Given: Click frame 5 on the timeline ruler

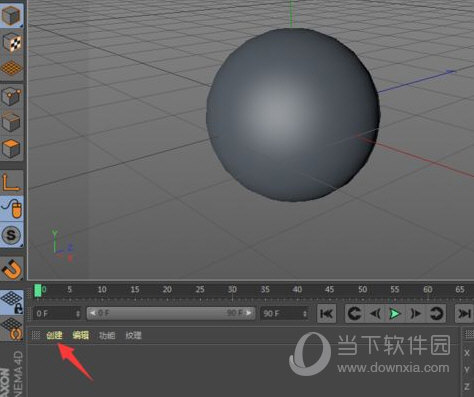Looking at the screenshot, I should (x=69, y=289).
